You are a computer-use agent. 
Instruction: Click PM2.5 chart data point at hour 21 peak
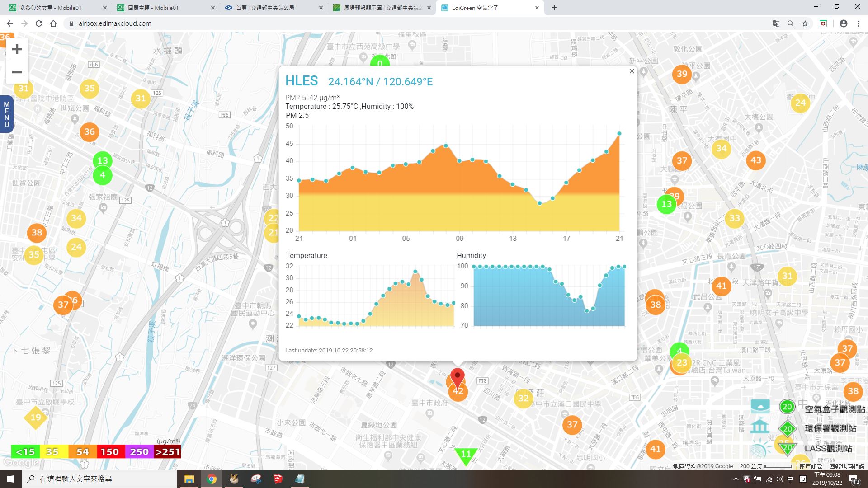click(619, 134)
